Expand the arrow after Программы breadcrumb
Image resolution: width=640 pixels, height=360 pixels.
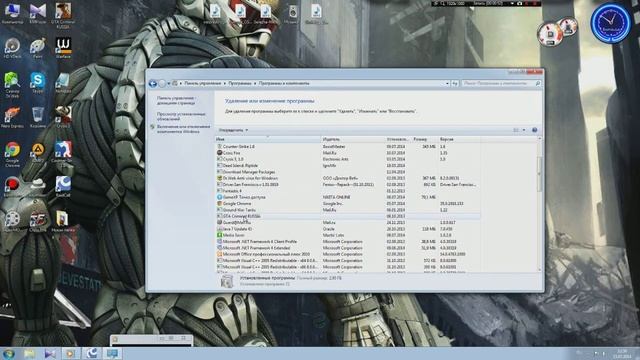point(255,83)
